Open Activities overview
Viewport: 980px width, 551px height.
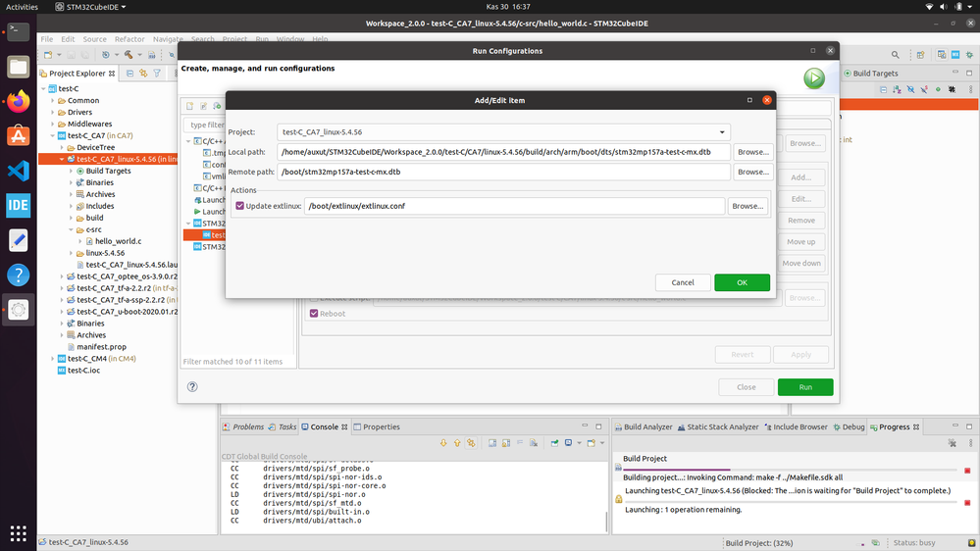[22, 7]
